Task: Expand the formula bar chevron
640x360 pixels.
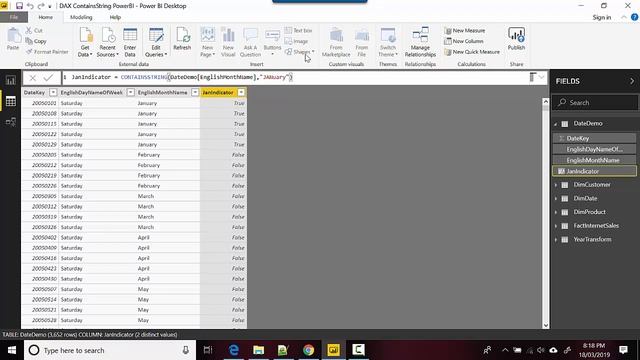Action: pyautogui.click(x=542, y=77)
